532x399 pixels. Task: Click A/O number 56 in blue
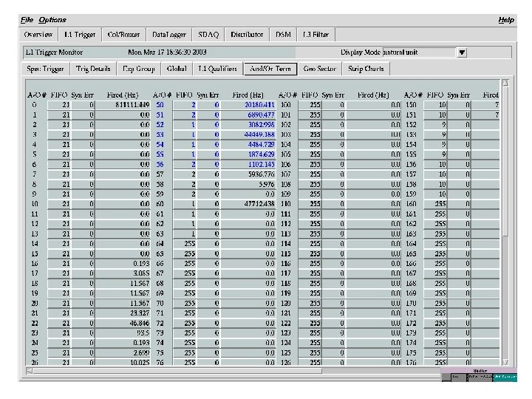pos(160,165)
